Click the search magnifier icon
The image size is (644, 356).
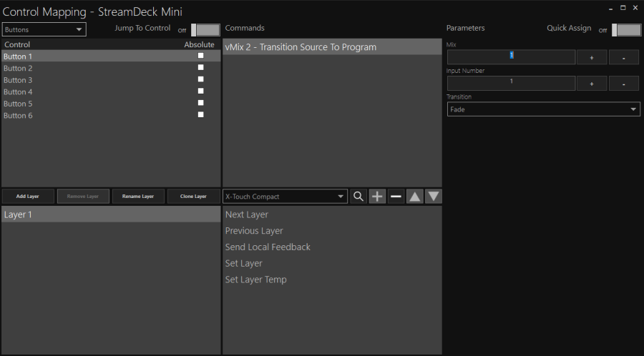[x=358, y=197]
